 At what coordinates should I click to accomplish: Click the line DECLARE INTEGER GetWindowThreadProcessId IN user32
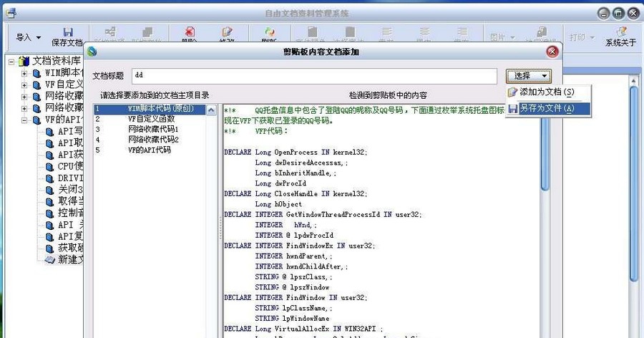(323, 215)
